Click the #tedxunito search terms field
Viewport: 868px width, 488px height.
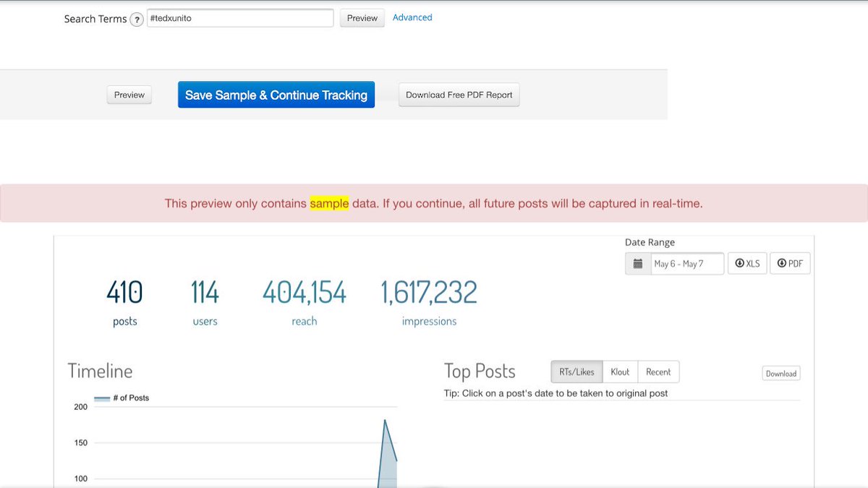click(240, 18)
